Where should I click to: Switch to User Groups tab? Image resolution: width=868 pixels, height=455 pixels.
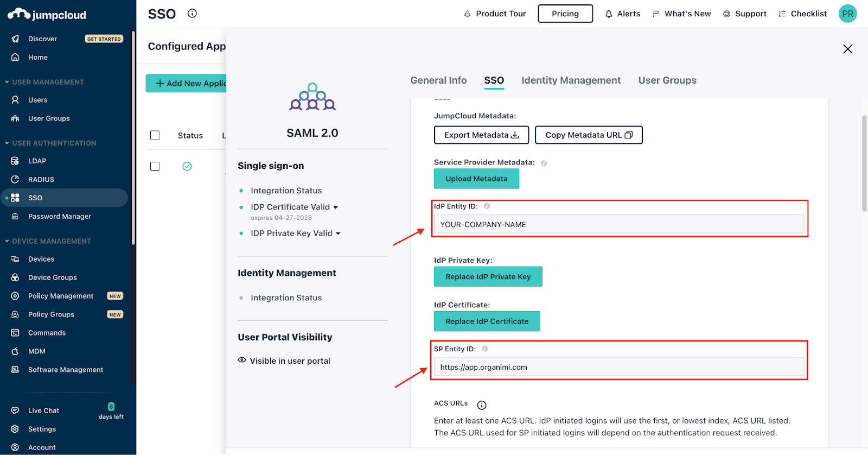pos(667,80)
